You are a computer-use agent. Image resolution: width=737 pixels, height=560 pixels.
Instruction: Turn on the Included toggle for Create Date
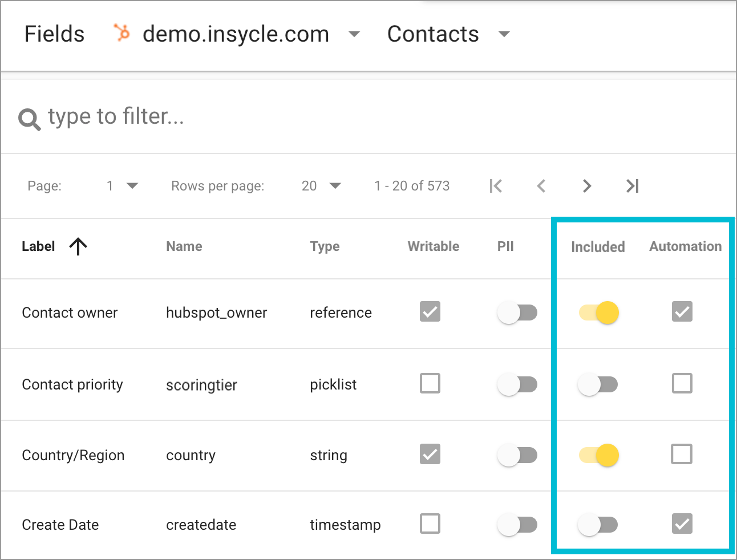pyautogui.click(x=598, y=524)
